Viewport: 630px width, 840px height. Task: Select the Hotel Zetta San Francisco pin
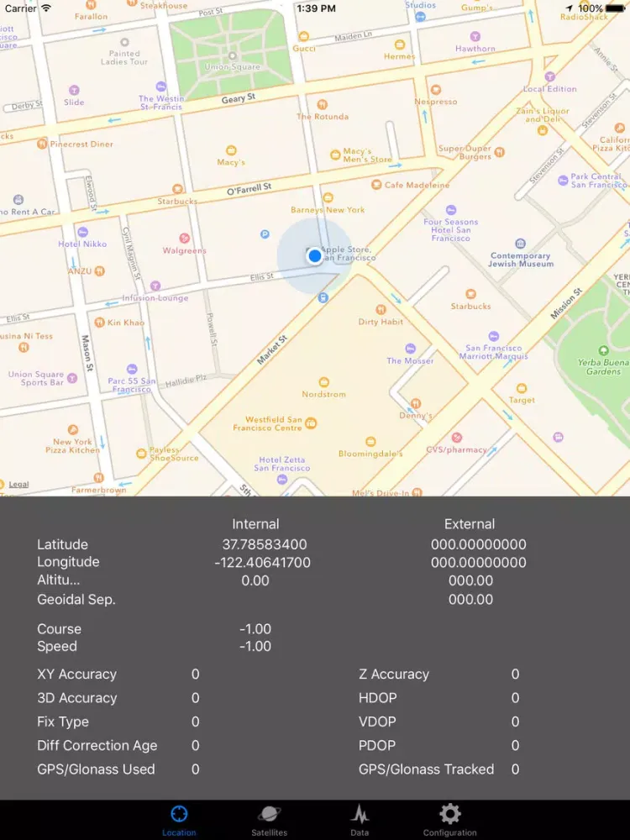coord(281,480)
